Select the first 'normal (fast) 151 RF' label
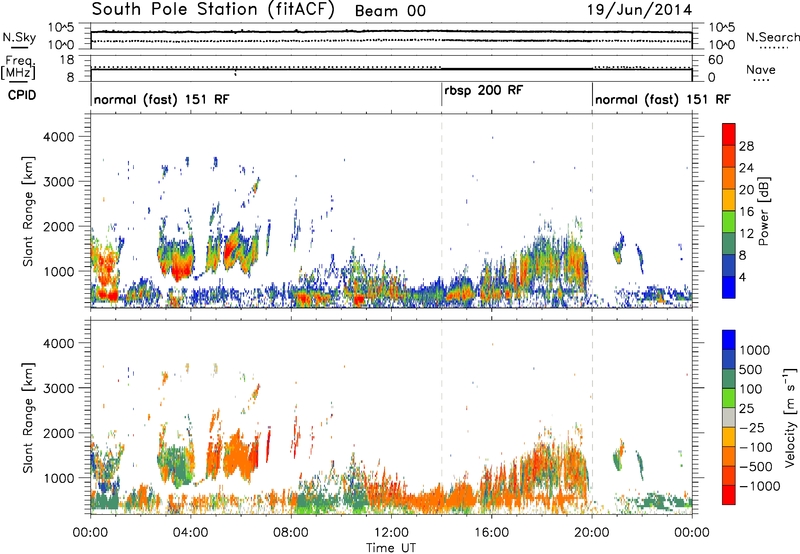 pyautogui.click(x=162, y=99)
